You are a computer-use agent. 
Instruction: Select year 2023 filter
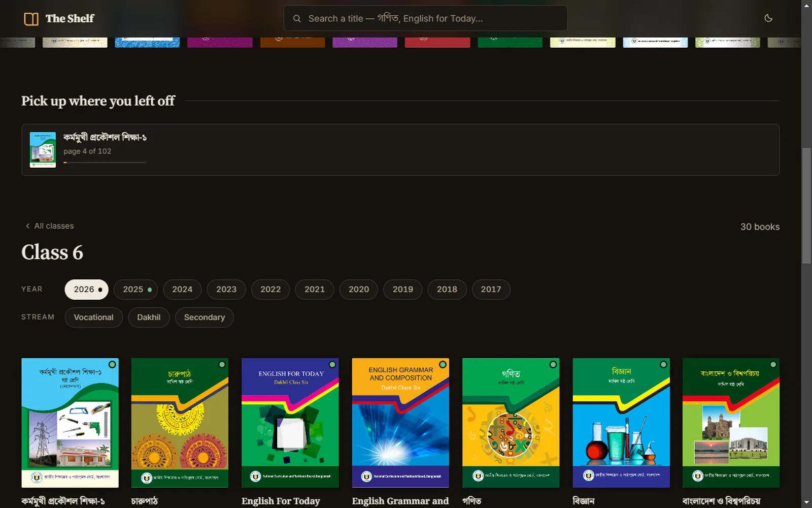tap(226, 290)
